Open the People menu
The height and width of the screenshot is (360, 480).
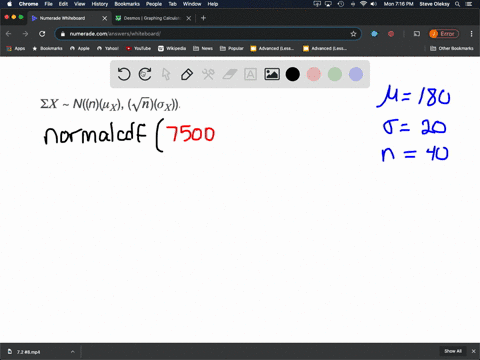pos(154,4)
